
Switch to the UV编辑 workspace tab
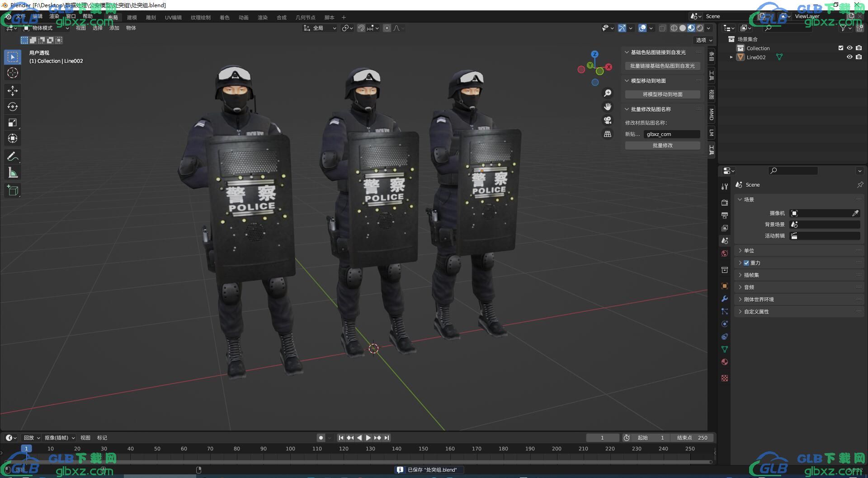(x=173, y=18)
